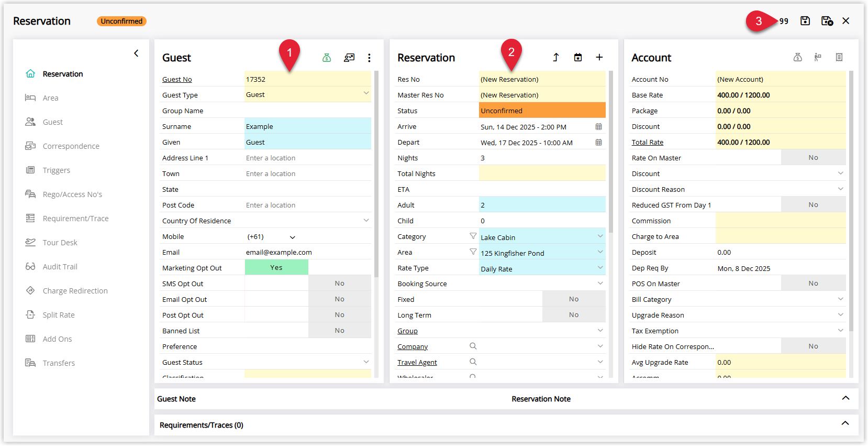Click the Guest No link
Viewport: 868px width, 446px height.
[177, 80]
